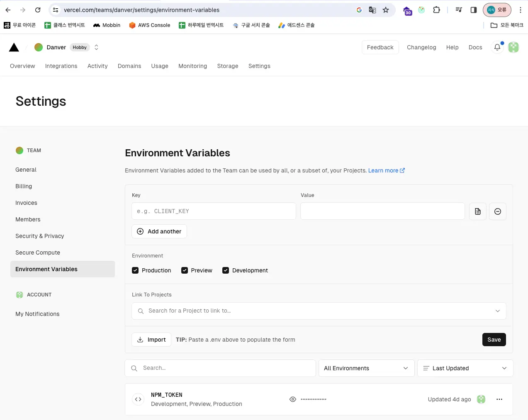Open the Last Updated sort dropdown
528x420 pixels.
coord(465,368)
